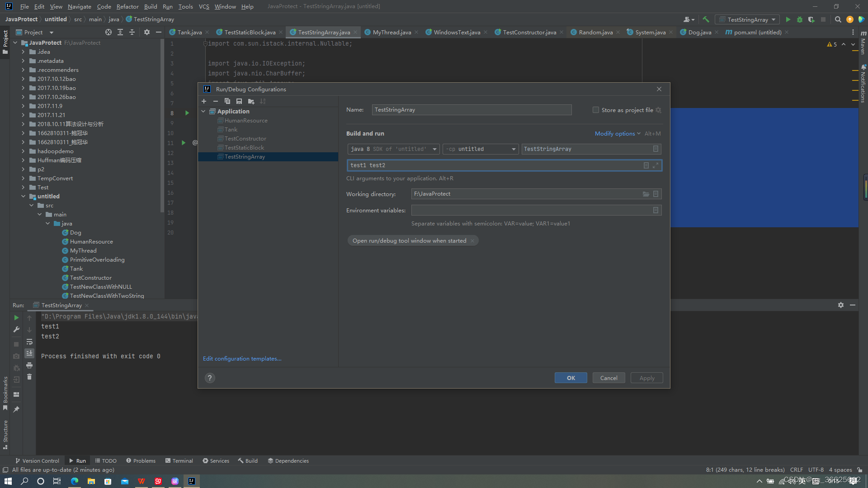This screenshot has height=488, width=868.
Task: Open Edit configuration templates link
Action: [x=242, y=359]
